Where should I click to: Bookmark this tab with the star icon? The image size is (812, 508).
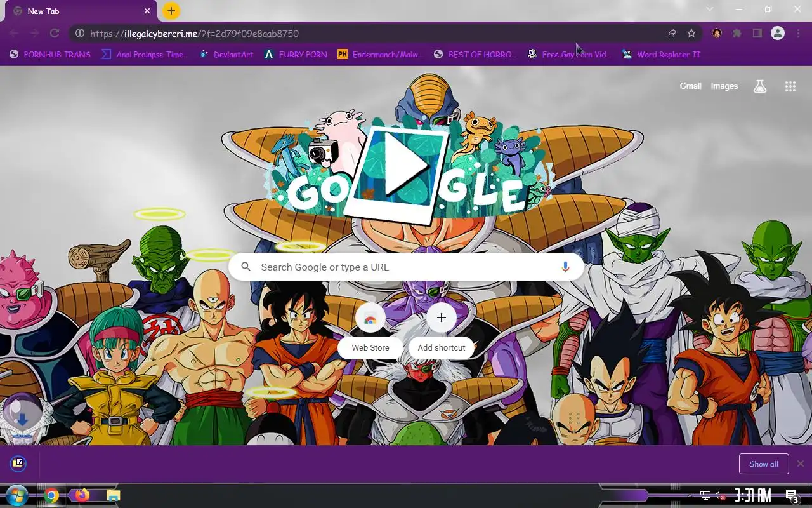tap(691, 33)
